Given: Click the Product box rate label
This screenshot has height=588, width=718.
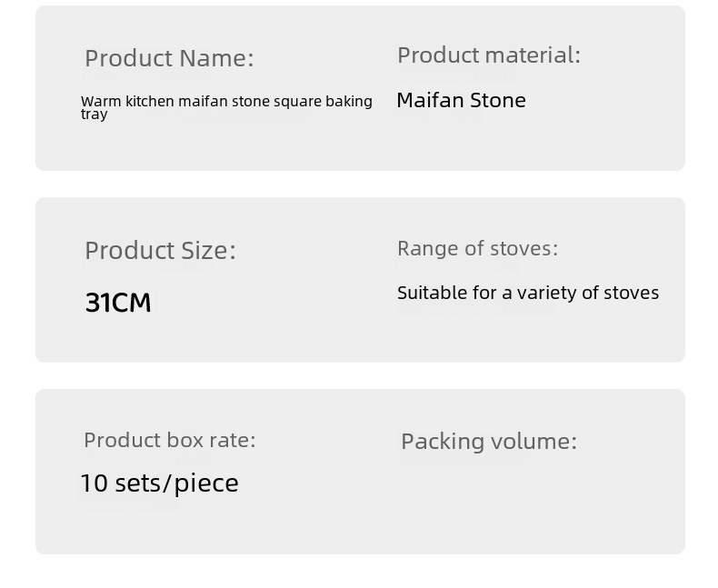Looking at the screenshot, I should 169,440.
